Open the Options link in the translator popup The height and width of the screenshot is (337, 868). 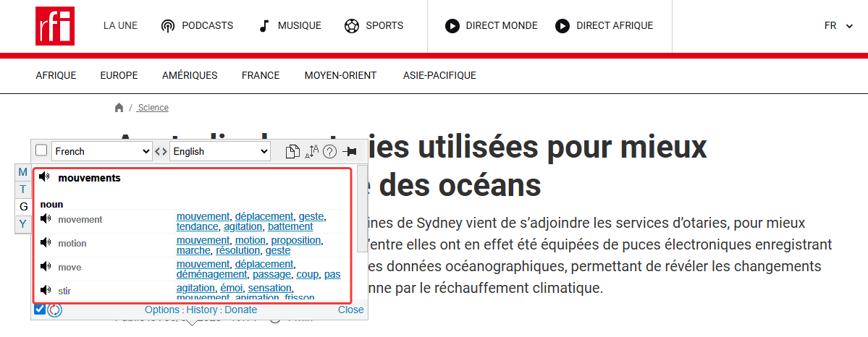tap(161, 310)
